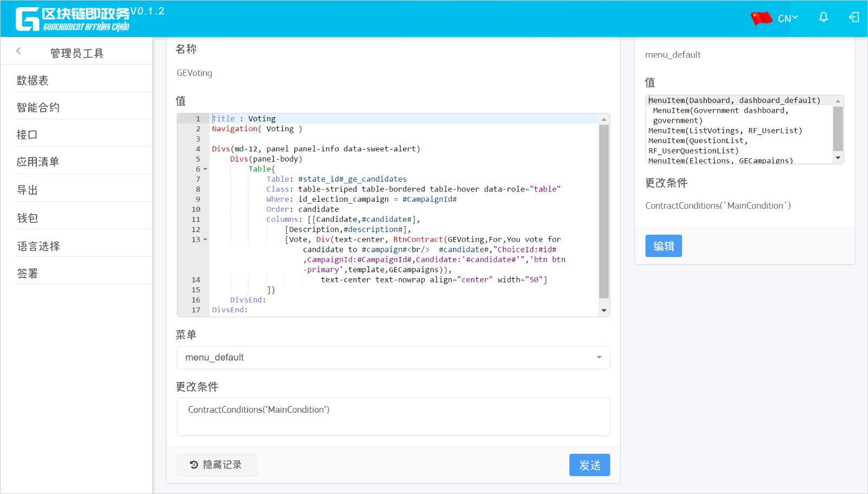868x494 pixels.
Task: Collapse code fold arrow at line 13
Action: click(x=206, y=240)
